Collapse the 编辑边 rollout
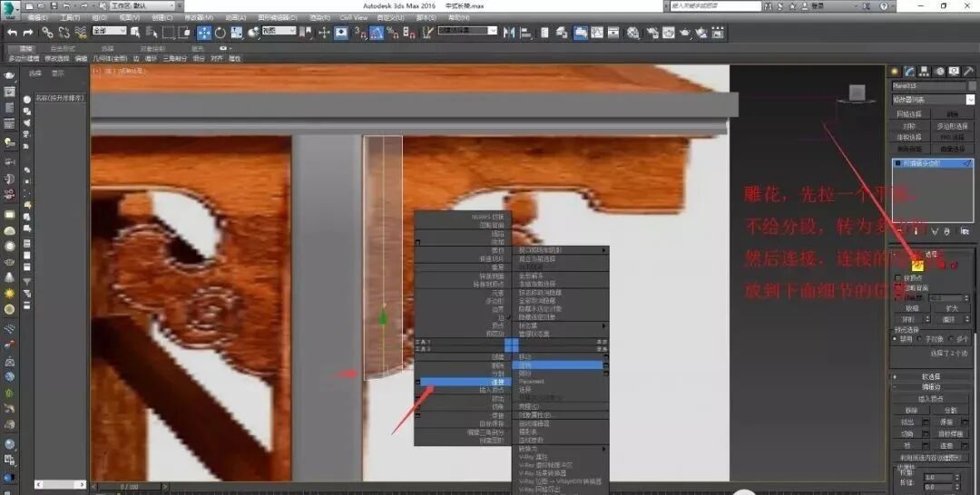Viewport: 980px width, 495px height. (932, 387)
